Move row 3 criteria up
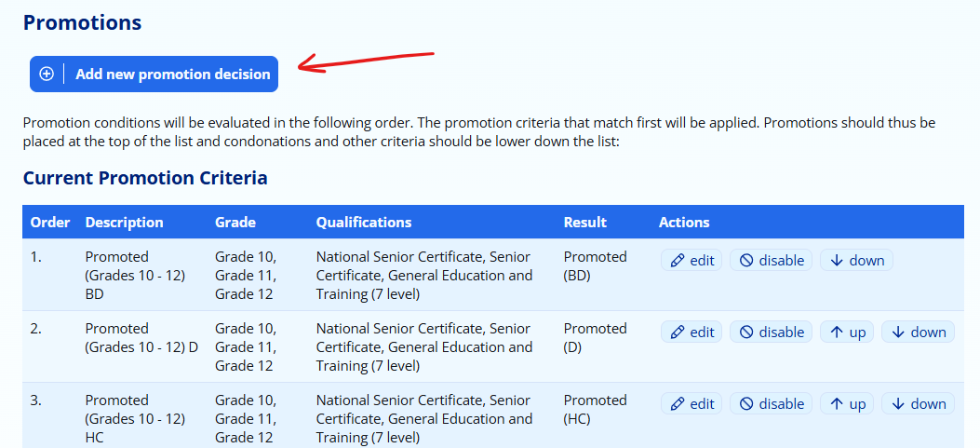The height and width of the screenshot is (448, 980). (x=847, y=404)
